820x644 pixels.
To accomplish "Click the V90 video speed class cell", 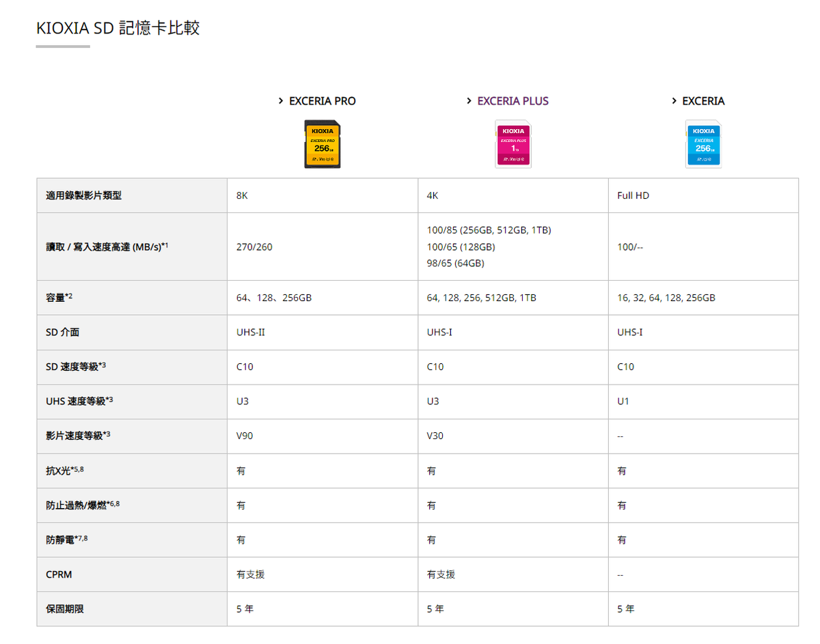I will click(x=245, y=436).
